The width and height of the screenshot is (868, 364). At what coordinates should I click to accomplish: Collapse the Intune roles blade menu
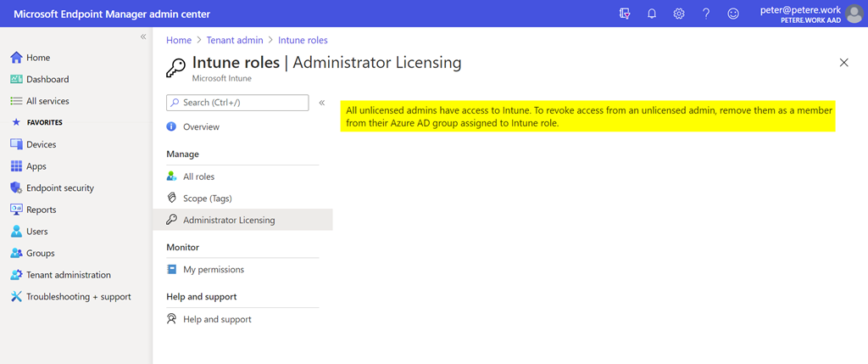coord(322,103)
